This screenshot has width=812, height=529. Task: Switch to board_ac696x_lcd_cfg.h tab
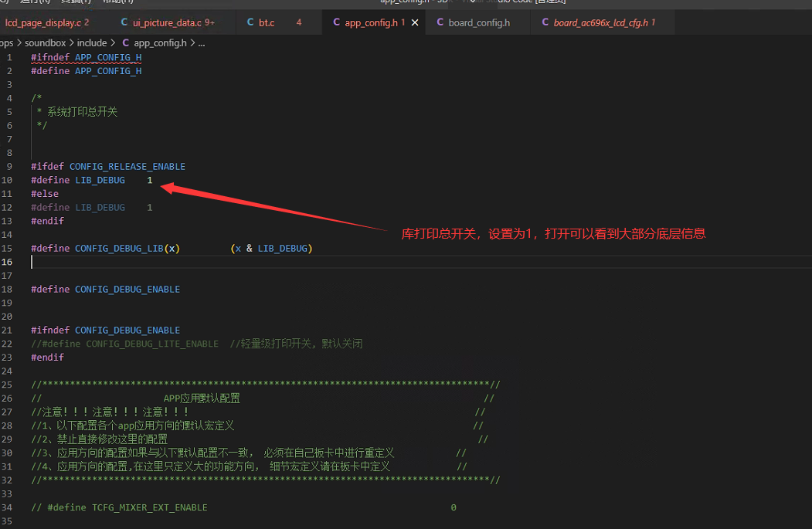pyautogui.click(x=601, y=22)
